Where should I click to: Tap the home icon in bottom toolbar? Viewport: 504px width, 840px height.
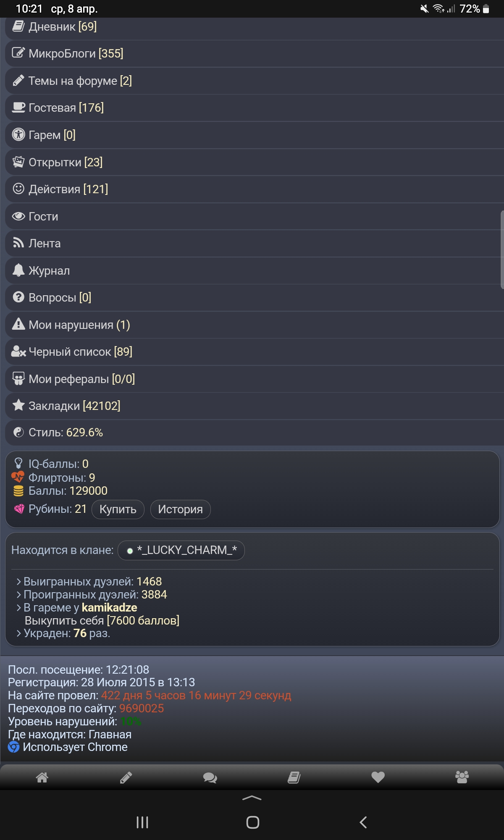[x=42, y=777]
